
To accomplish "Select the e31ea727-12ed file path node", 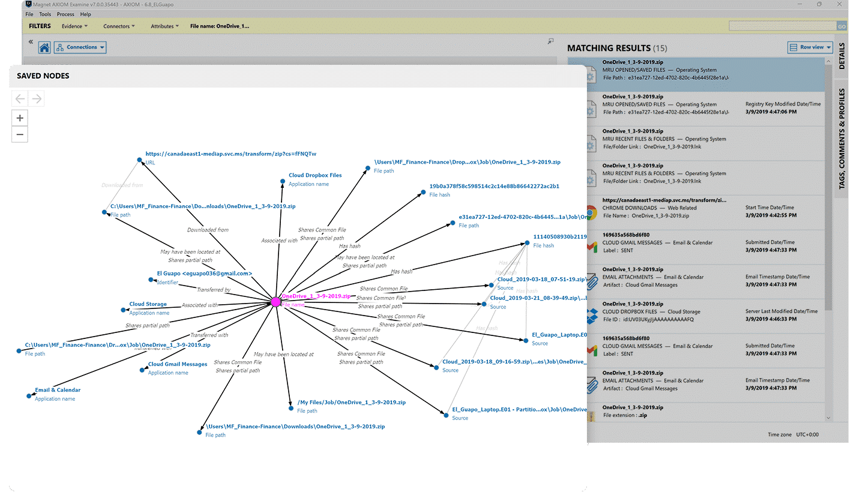I will point(453,223).
